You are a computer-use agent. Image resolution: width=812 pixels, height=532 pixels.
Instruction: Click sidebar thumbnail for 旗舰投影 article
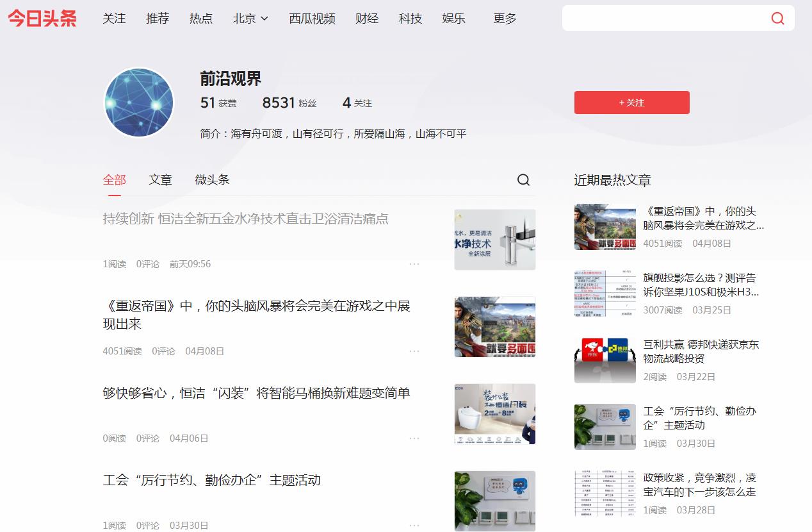pos(605,294)
